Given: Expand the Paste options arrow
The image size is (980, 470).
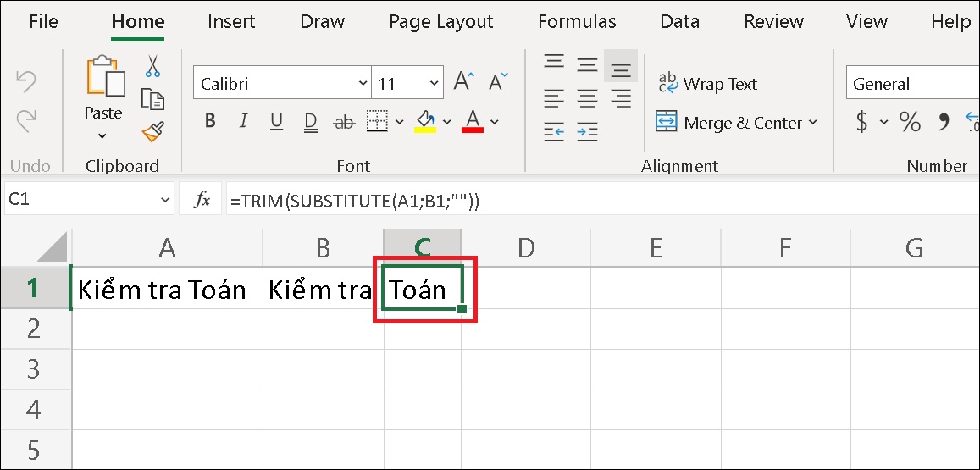Looking at the screenshot, I should 102,135.
